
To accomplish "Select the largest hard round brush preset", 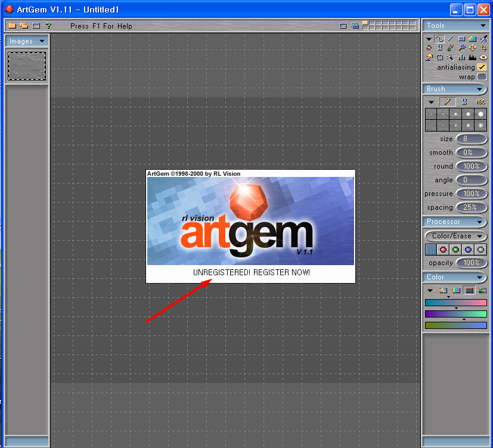I will click(480, 114).
